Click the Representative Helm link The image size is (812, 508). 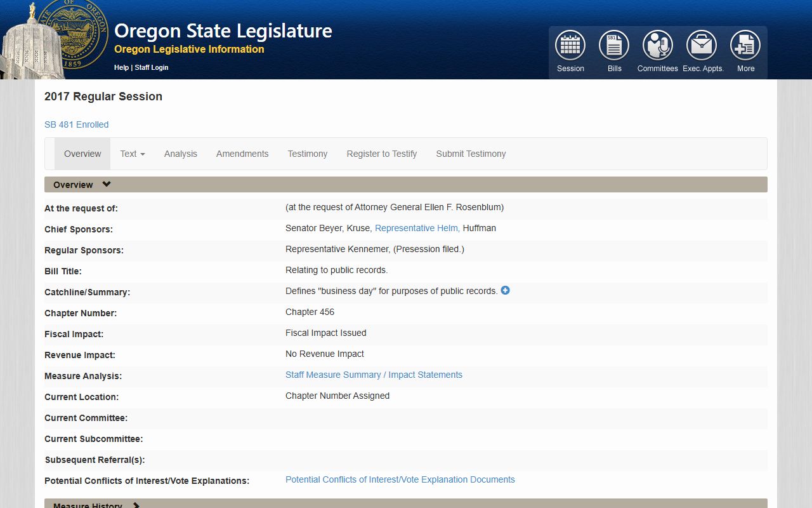(x=417, y=228)
